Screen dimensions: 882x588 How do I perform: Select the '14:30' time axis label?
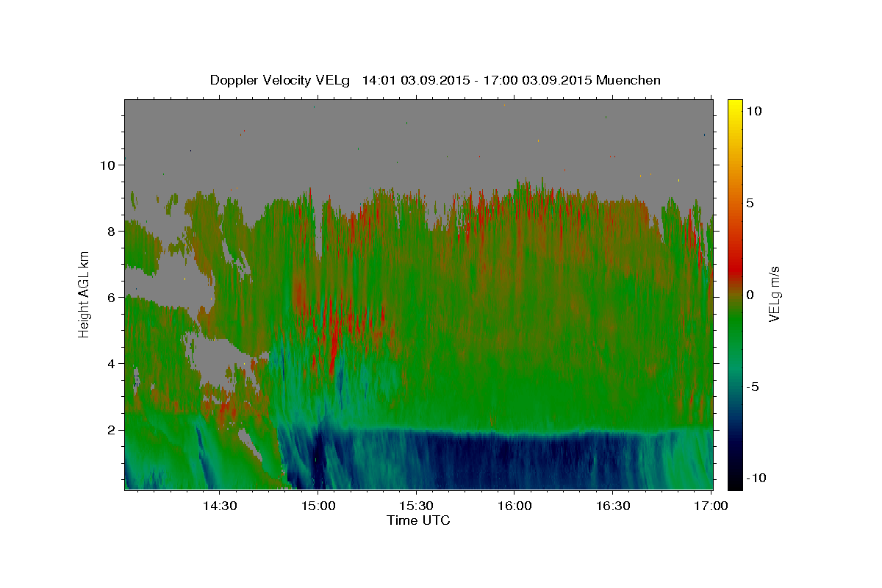pyautogui.click(x=219, y=506)
